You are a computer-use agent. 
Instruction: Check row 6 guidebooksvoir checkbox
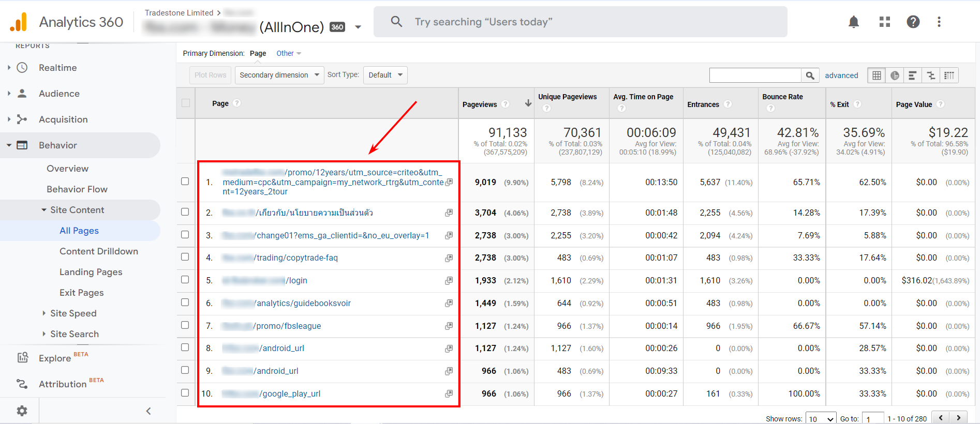(x=185, y=302)
